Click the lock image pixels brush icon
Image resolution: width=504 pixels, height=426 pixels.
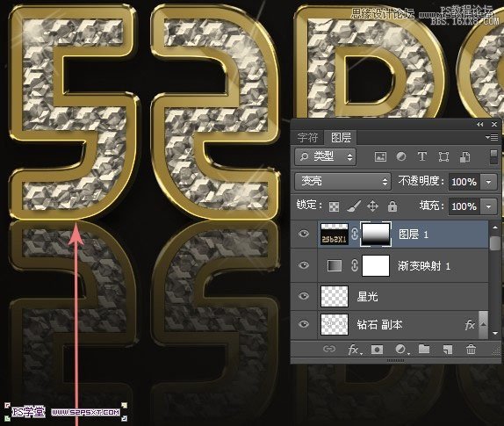tap(354, 206)
